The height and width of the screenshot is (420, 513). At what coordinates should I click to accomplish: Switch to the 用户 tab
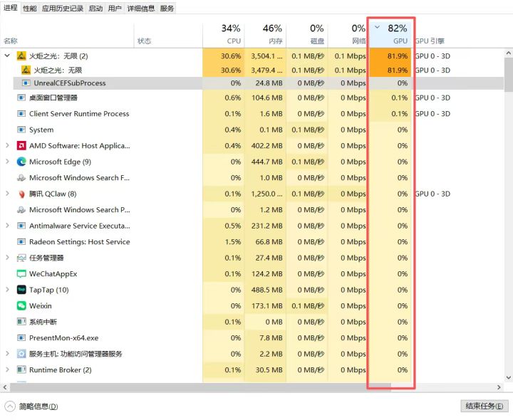pos(115,9)
